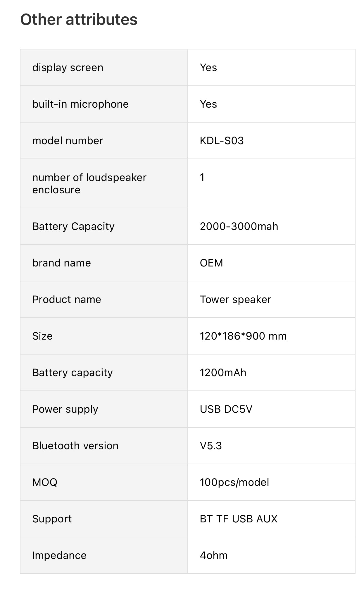Image resolution: width=364 pixels, height=604 pixels.
Task: Click the 100pcs/model MOQ value
Action: (x=234, y=482)
